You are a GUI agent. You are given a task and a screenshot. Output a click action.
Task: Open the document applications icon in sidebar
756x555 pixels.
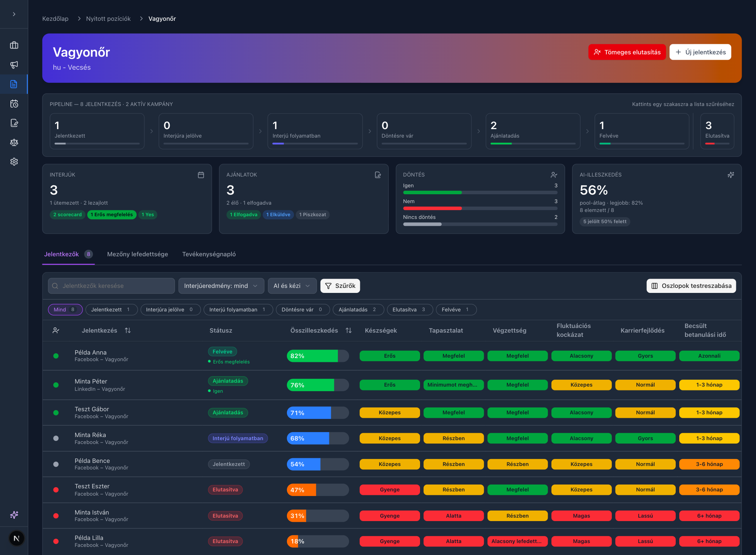click(x=14, y=84)
